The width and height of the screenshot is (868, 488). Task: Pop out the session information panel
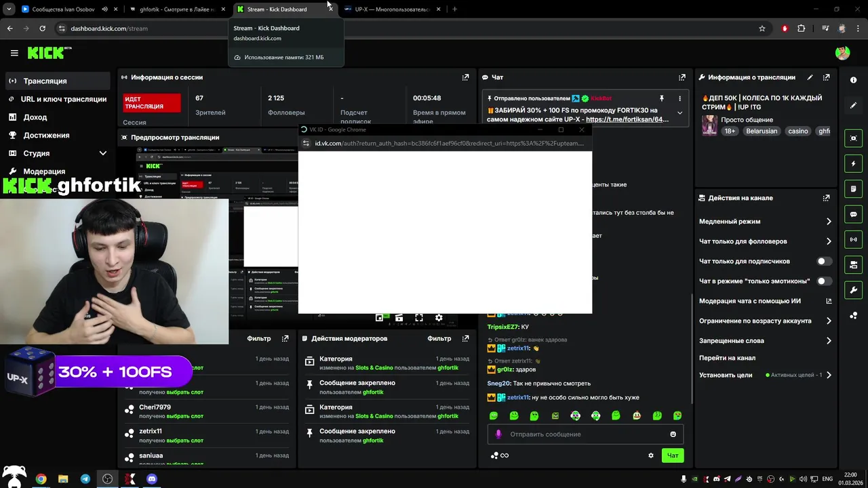pyautogui.click(x=465, y=77)
